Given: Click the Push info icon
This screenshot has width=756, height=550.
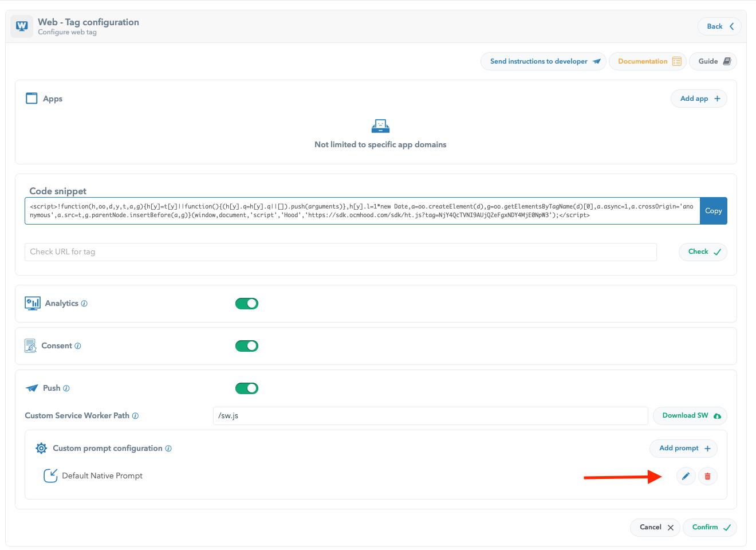Looking at the screenshot, I should pos(66,388).
